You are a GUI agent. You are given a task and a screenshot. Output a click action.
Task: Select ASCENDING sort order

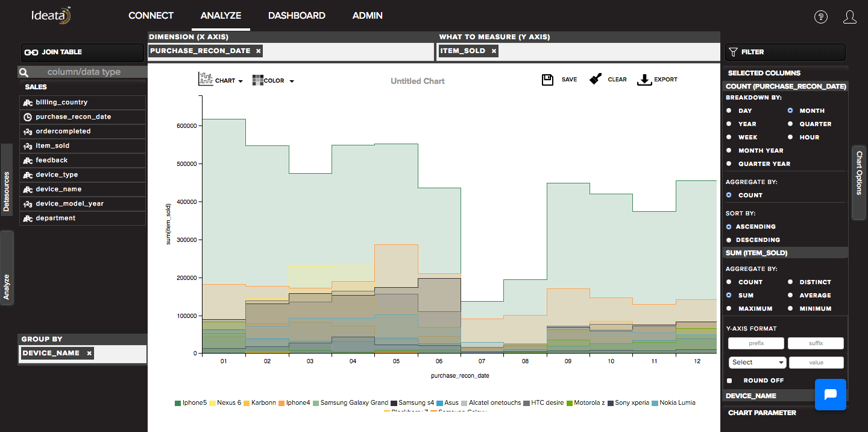coord(729,227)
